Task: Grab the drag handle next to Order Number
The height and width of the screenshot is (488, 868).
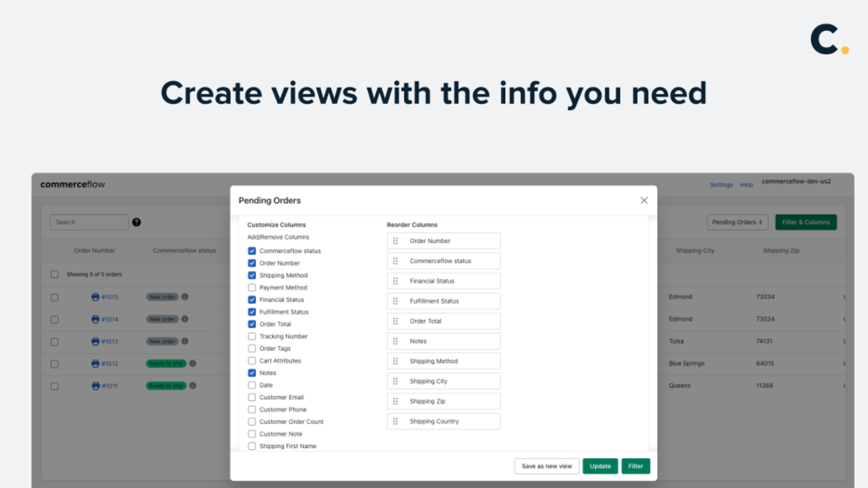Action: tap(396, 240)
